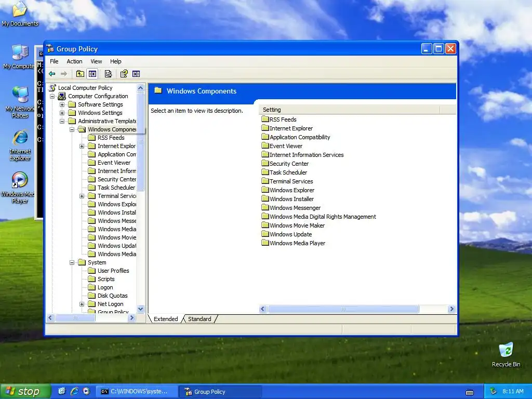
Task: Open the File menu
Action: tap(54, 61)
